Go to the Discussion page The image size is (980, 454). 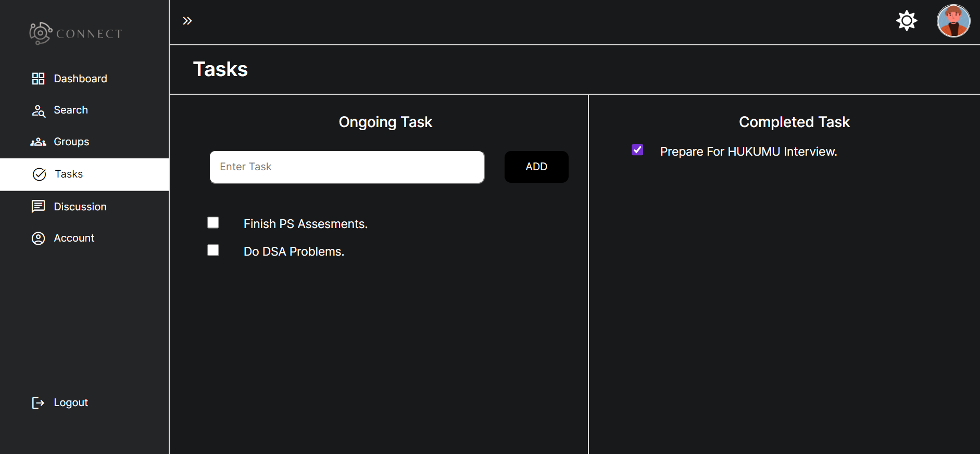(80, 207)
